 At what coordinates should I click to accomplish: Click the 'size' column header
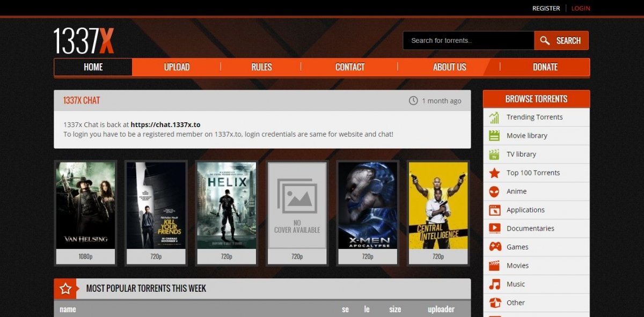point(395,309)
